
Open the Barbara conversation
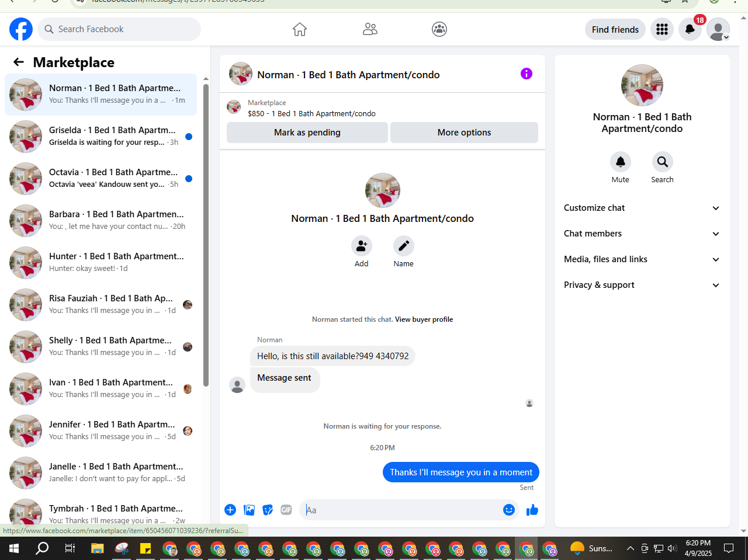[101, 221]
